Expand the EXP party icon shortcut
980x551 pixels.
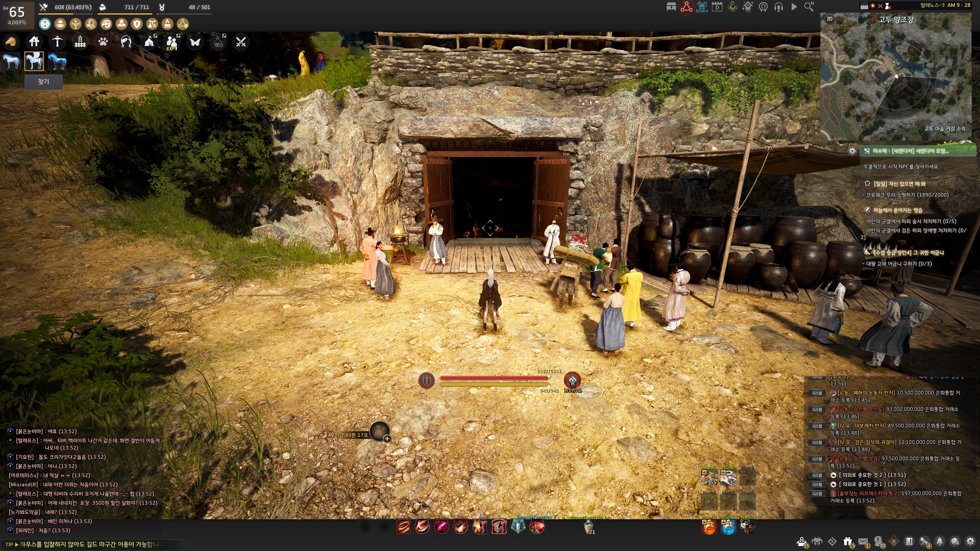click(x=172, y=42)
